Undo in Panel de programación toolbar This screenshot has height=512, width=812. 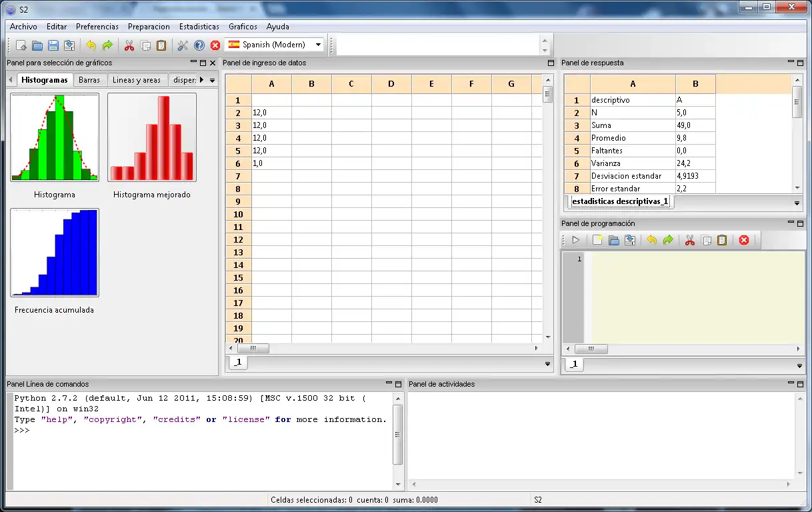point(652,240)
